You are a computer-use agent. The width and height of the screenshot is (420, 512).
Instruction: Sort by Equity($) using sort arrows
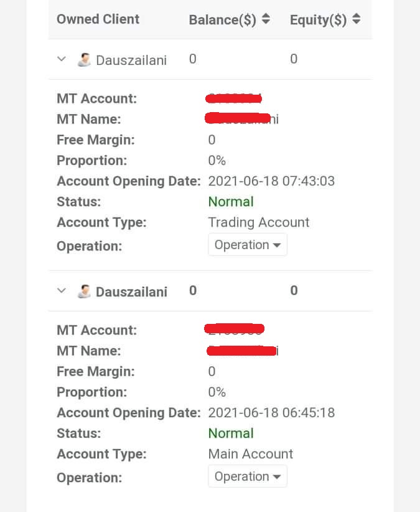pos(356,19)
